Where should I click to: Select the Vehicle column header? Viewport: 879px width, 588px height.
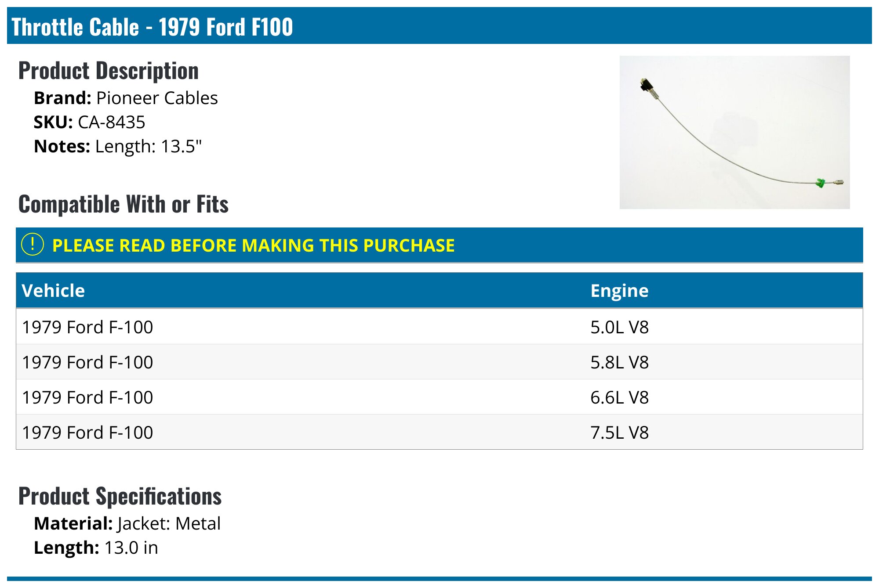[53, 291]
